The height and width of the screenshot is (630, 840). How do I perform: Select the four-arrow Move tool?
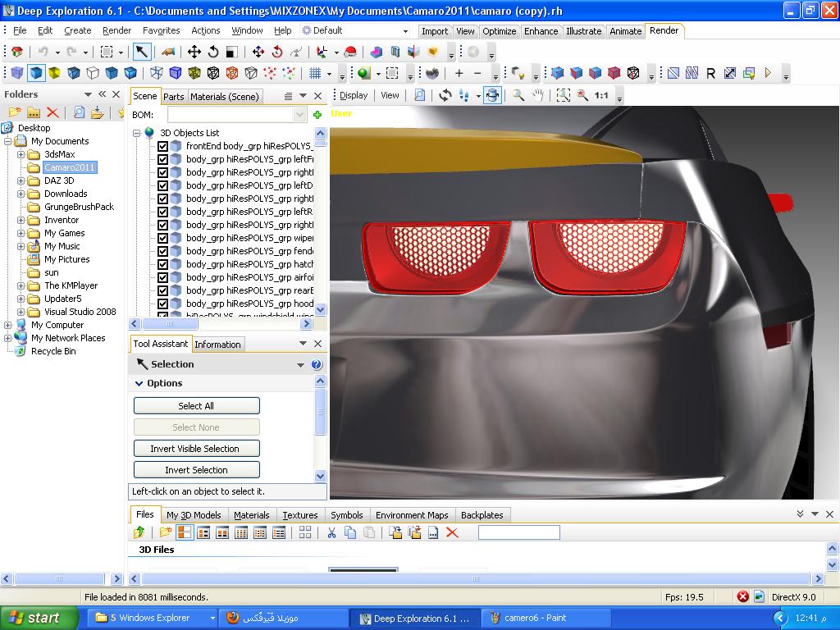click(x=194, y=52)
